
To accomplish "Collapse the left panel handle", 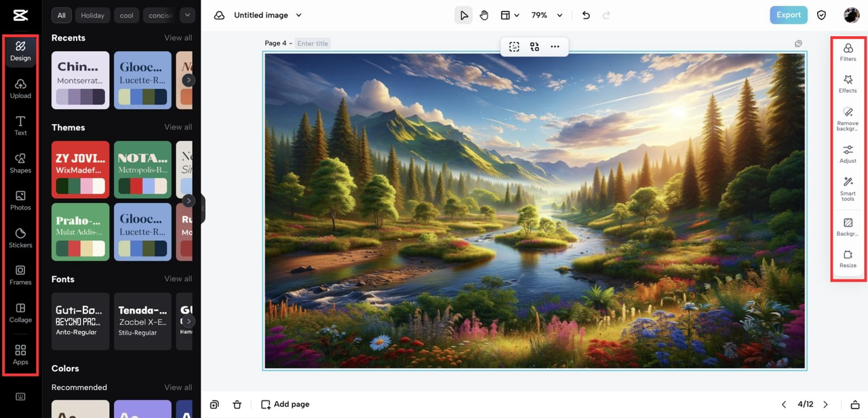I will 202,208.
